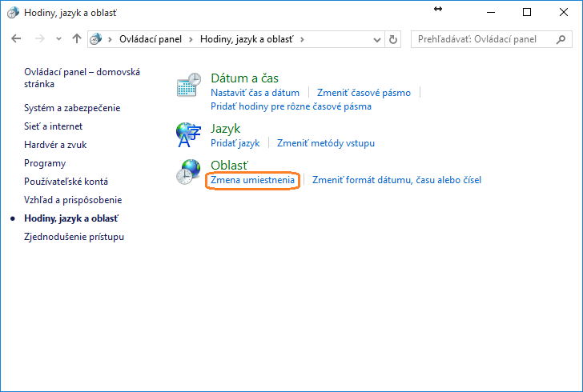Open Sieť a internet category
583x392 pixels.
[53, 126]
